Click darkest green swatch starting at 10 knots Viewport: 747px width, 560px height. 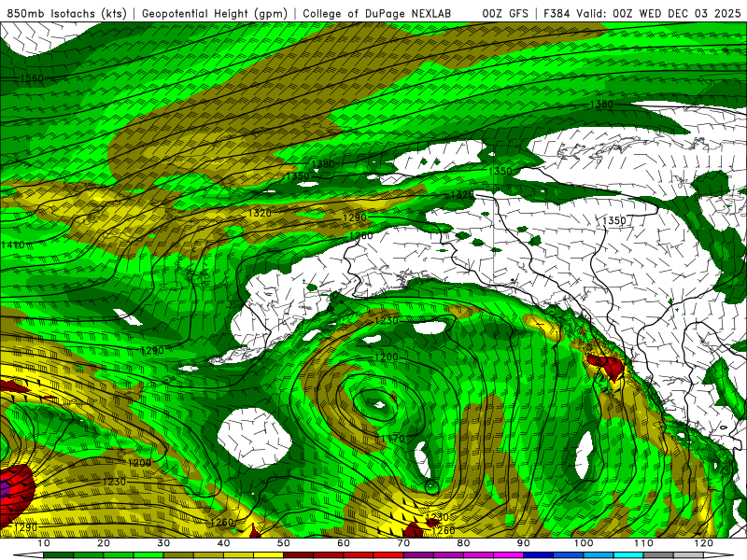tap(58, 555)
